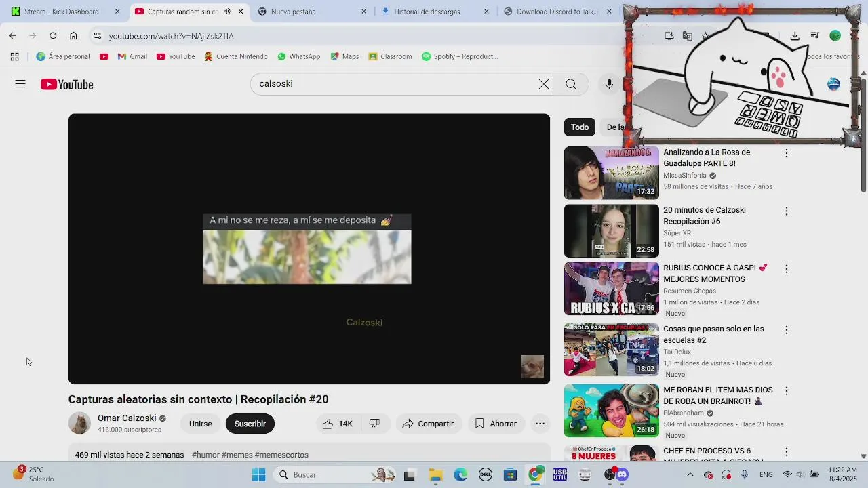Open Chrome downloads icon in toolbar

click(x=795, y=35)
